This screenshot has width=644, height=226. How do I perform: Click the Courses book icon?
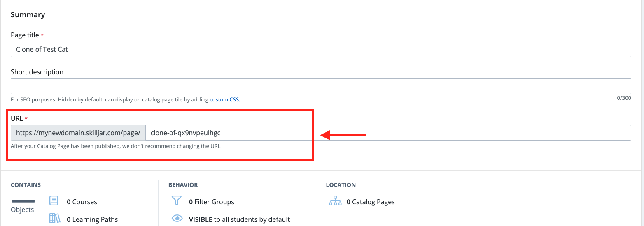tap(54, 201)
